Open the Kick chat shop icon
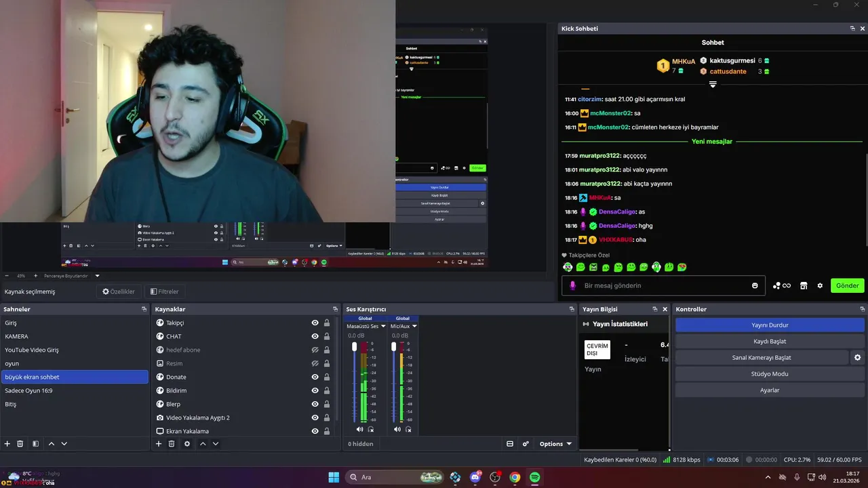The width and height of the screenshot is (868, 488). (804, 286)
